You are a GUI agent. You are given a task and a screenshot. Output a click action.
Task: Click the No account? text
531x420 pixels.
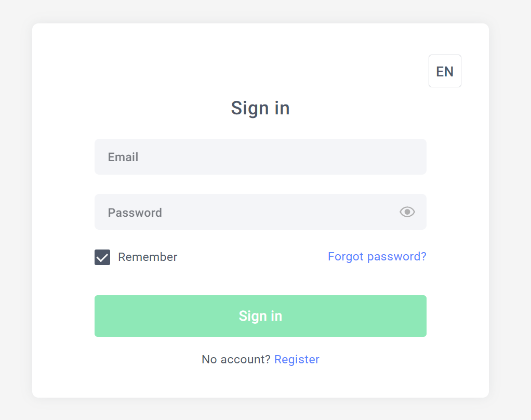(236, 359)
